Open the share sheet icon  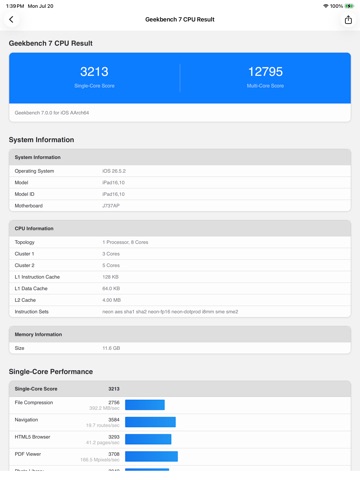348,20
